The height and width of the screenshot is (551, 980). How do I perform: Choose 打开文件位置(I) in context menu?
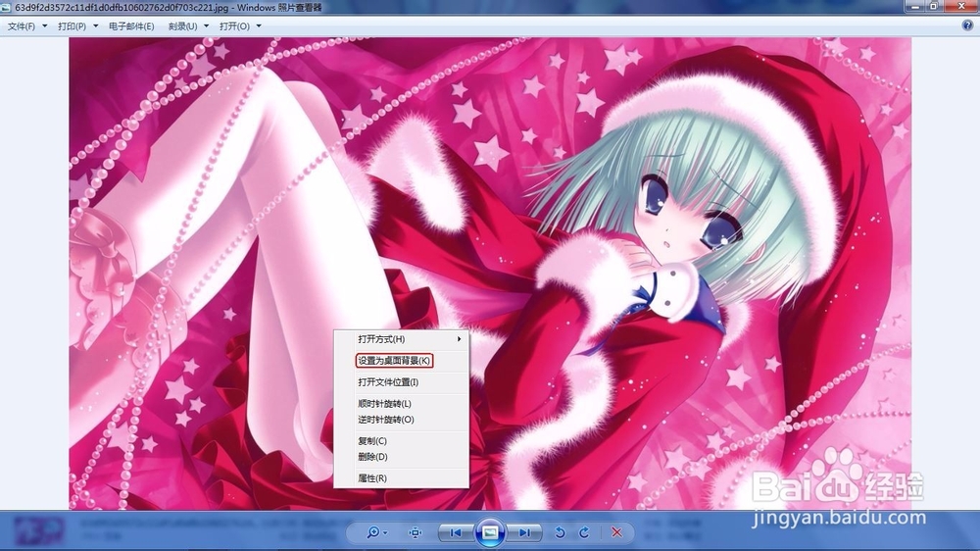401,382
